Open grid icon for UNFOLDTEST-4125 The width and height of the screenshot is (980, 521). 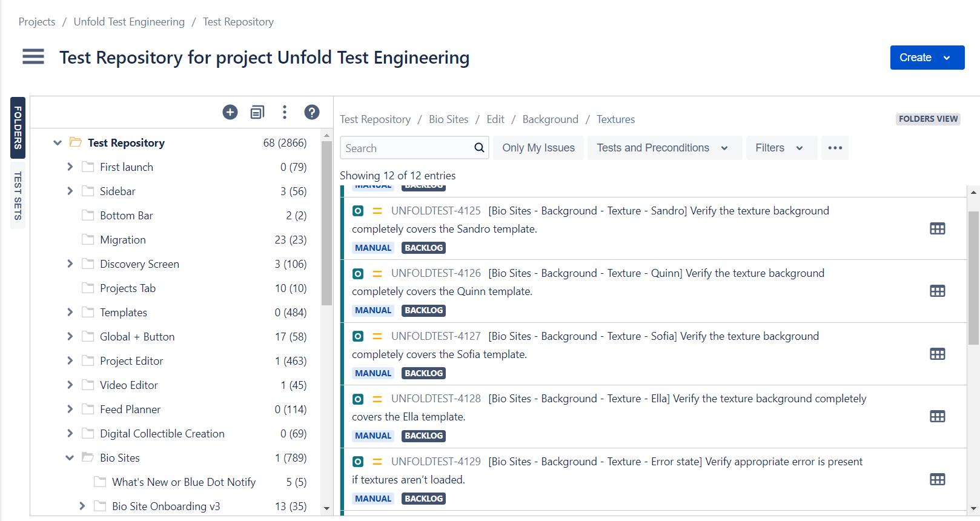pyautogui.click(x=938, y=228)
